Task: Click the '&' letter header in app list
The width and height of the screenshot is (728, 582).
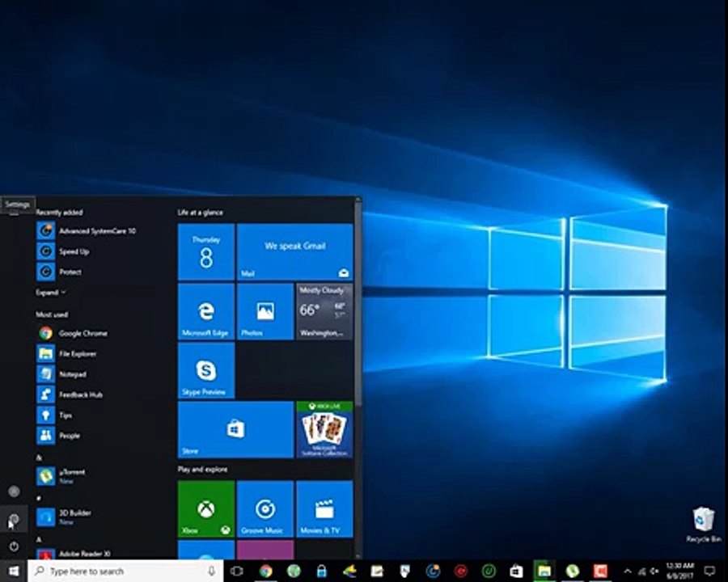Action: 39,458
